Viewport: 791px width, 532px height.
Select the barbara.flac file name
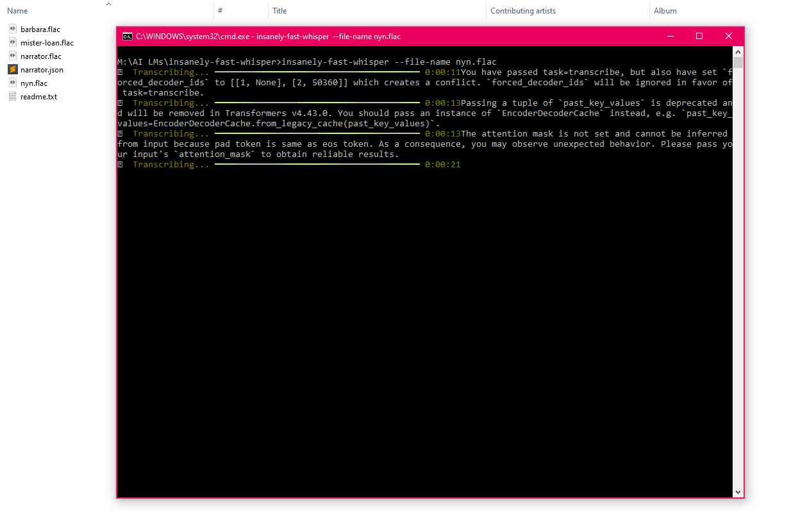[40, 29]
